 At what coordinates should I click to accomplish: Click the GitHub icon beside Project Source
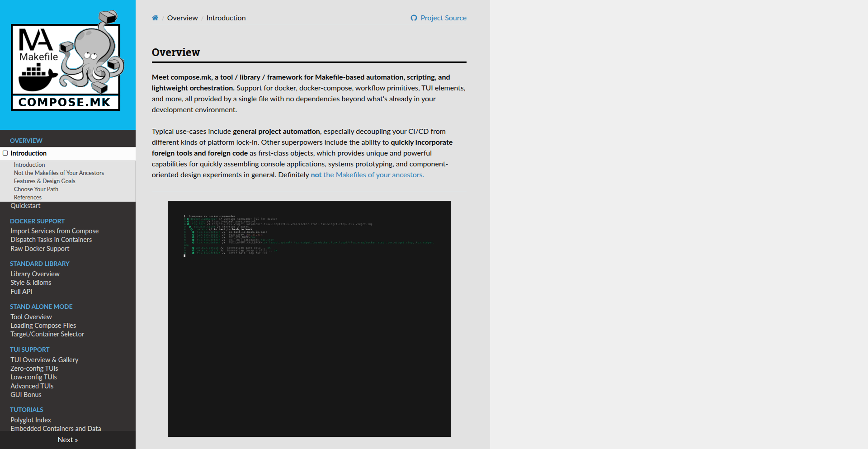pyautogui.click(x=414, y=18)
